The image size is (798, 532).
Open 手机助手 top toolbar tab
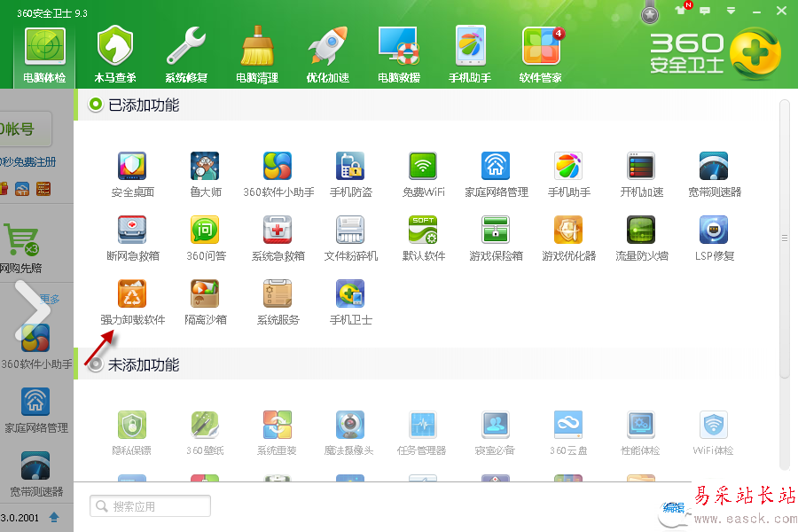pyautogui.click(x=470, y=56)
